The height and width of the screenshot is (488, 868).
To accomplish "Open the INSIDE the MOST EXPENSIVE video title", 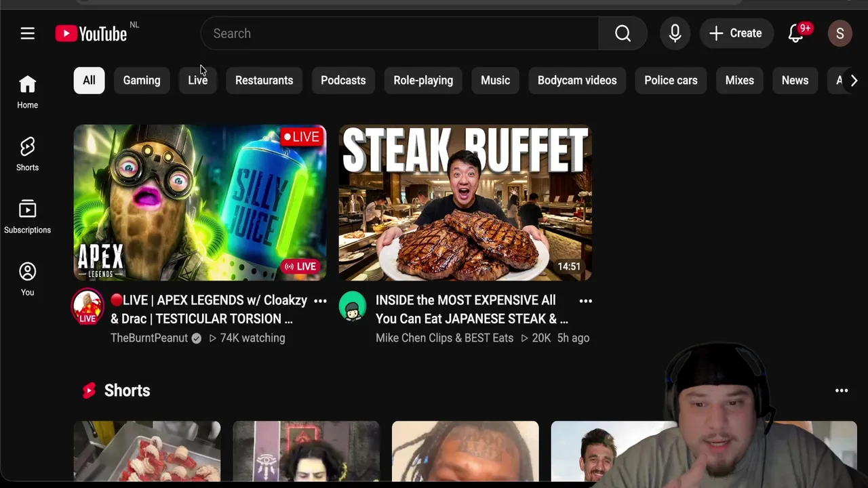I will pos(472,309).
